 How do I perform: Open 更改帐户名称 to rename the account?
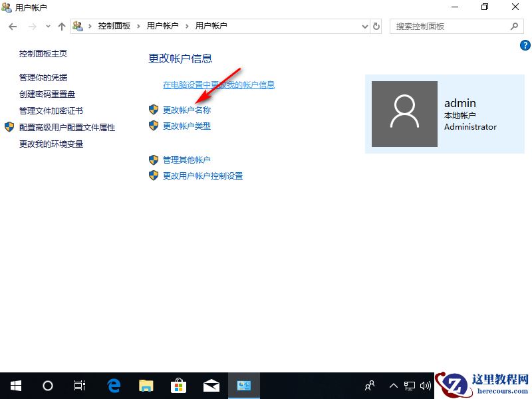point(186,109)
